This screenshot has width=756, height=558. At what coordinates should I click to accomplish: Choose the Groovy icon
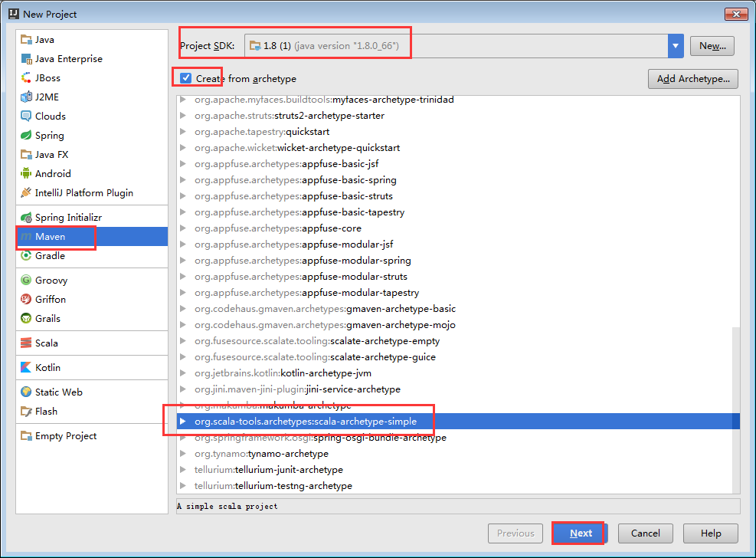click(x=26, y=281)
